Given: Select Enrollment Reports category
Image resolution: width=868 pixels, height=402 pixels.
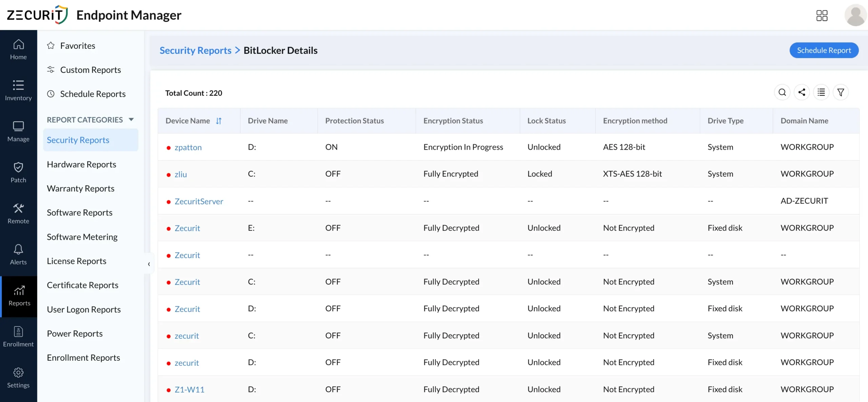Looking at the screenshot, I should pos(83,358).
